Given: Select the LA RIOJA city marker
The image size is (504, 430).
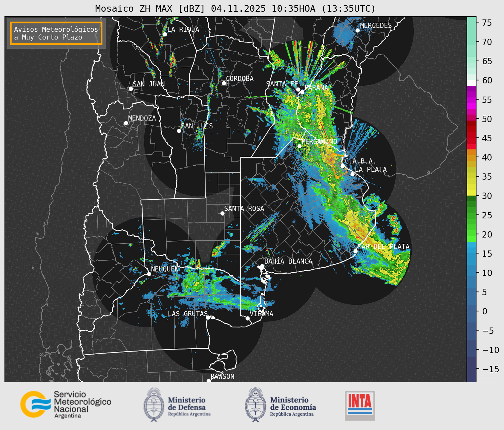Looking at the screenshot, I should click(165, 34).
